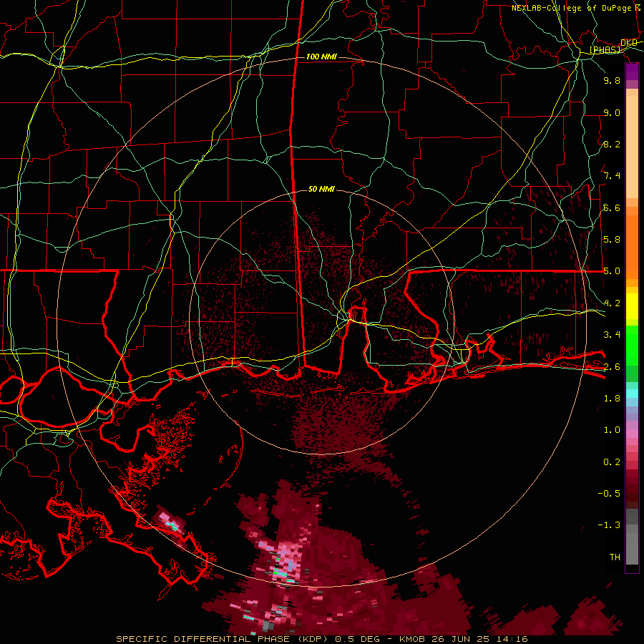This screenshot has width=644, height=644.
Task: Pick the purple top segment of the color bar
Action: point(632,72)
